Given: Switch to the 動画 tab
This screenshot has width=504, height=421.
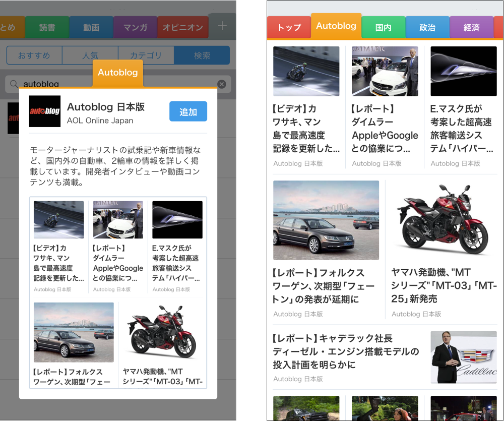Looking at the screenshot, I should pos(91,27).
